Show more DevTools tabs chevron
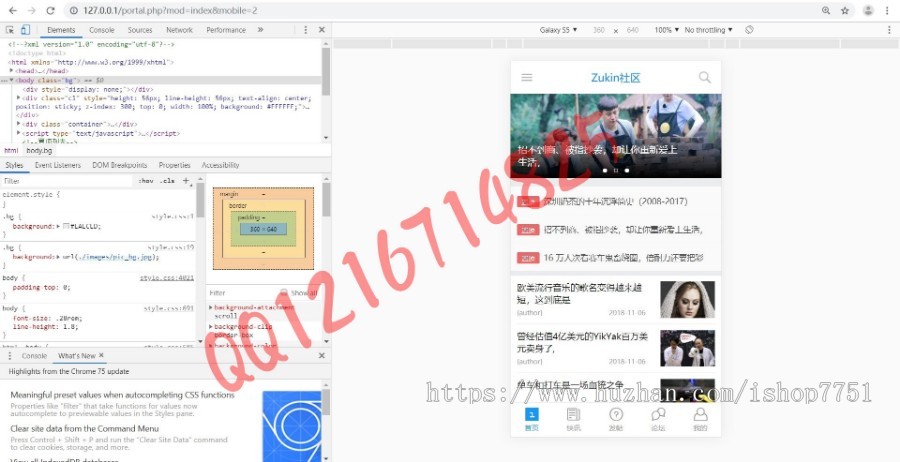This screenshot has height=462, width=900. pos(261,30)
